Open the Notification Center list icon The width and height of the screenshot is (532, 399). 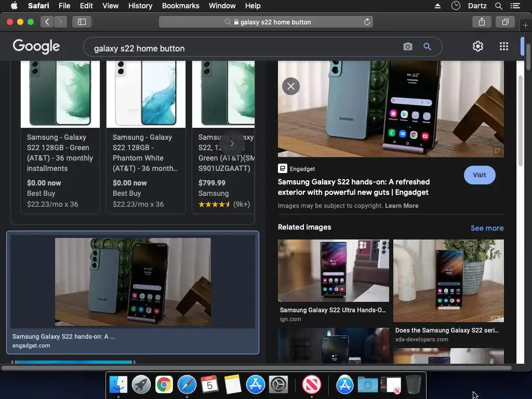(515, 6)
